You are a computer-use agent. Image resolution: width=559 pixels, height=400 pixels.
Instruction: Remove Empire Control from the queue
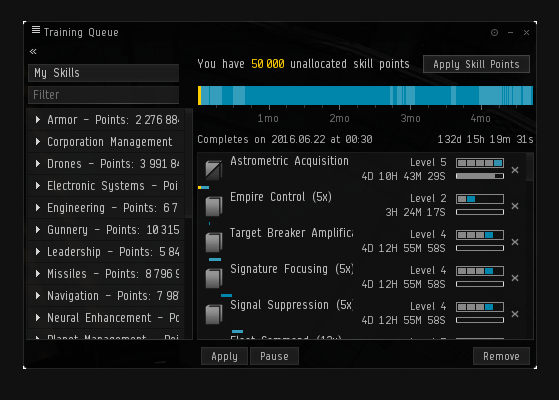tap(515, 206)
